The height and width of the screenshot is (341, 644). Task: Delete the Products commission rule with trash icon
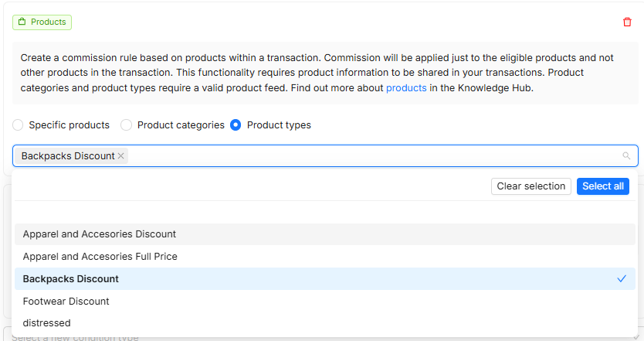pyautogui.click(x=627, y=22)
